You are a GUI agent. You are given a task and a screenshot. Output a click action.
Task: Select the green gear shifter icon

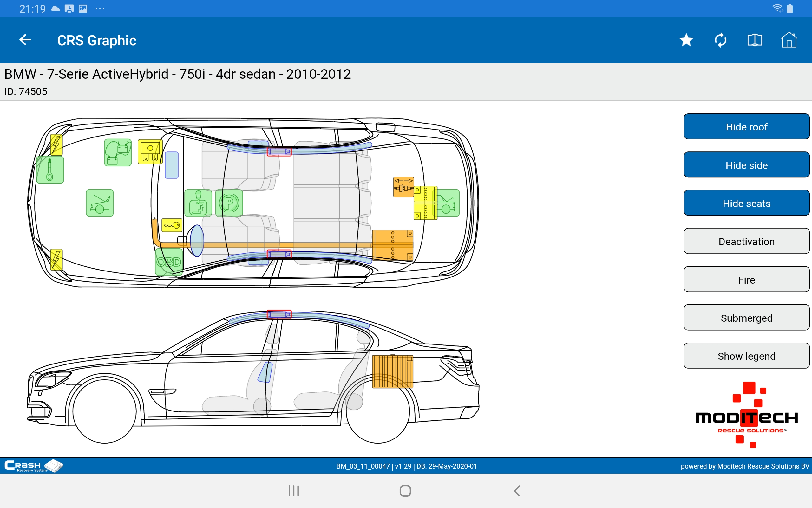(198, 203)
